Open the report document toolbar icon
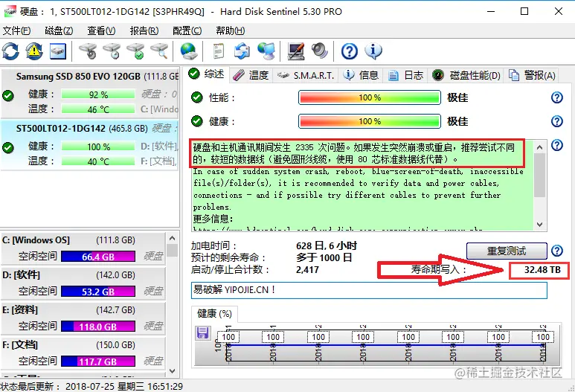Viewport: 575px width, 392px height. coord(219,51)
